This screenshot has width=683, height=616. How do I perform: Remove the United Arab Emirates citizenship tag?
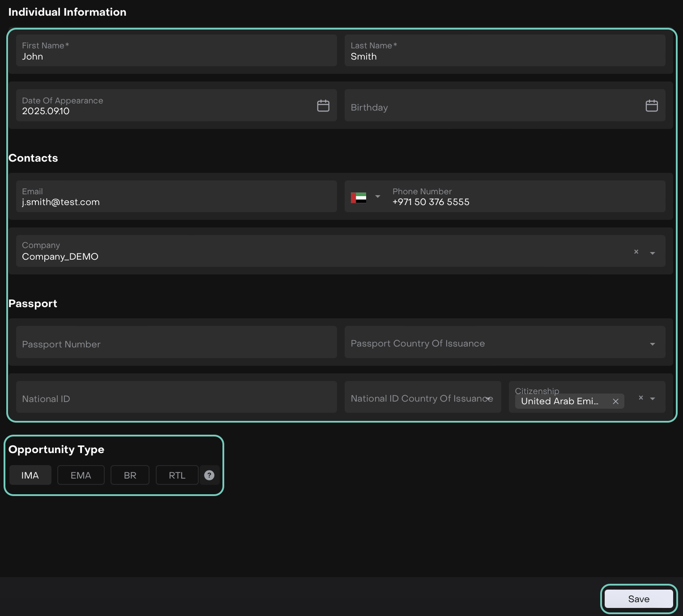pyautogui.click(x=615, y=402)
